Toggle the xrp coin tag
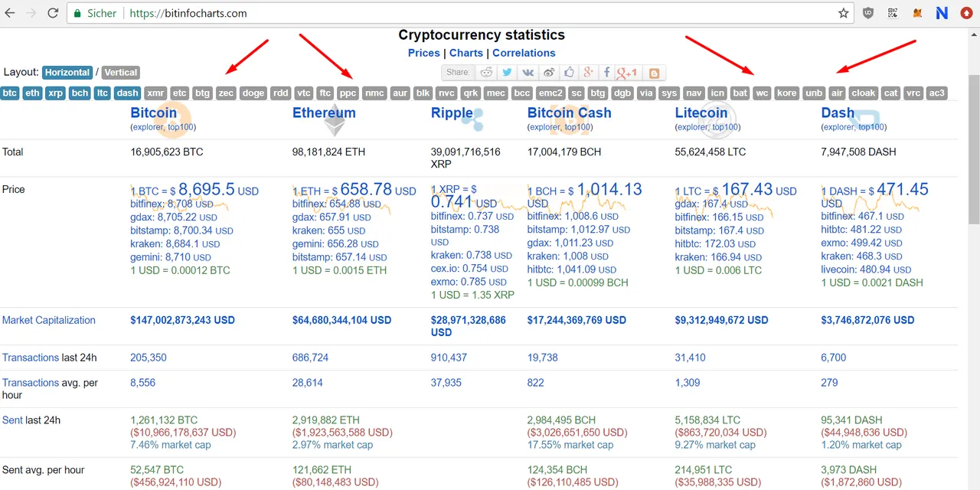Screen dimensions: 980x490 (55, 93)
